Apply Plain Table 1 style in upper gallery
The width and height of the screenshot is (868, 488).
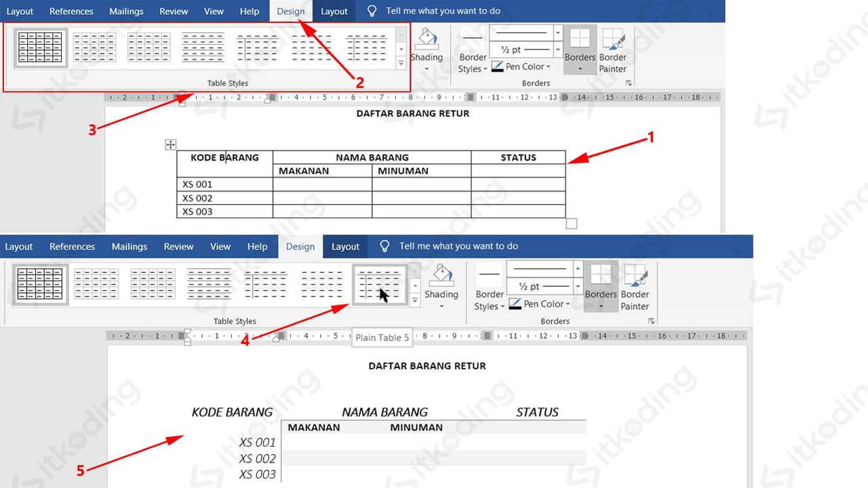tap(149, 47)
